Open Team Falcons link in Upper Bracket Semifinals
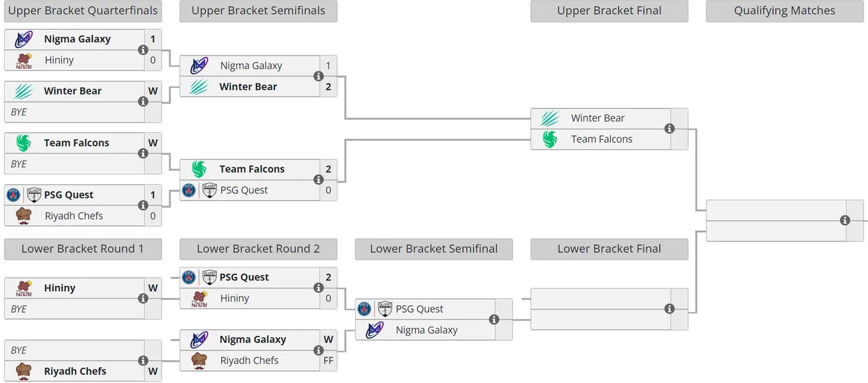868x383 pixels. pyautogui.click(x=252, y=169)
